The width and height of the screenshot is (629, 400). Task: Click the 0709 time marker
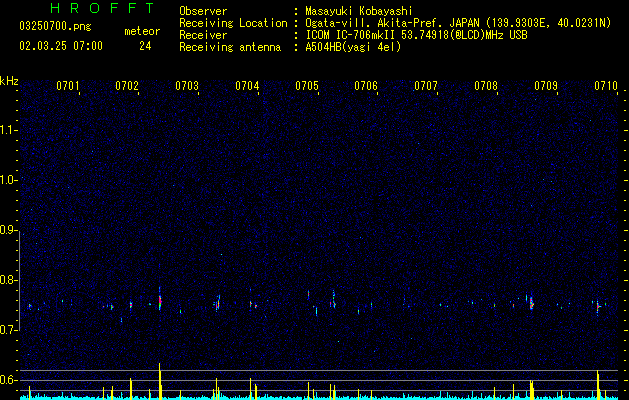546,86
